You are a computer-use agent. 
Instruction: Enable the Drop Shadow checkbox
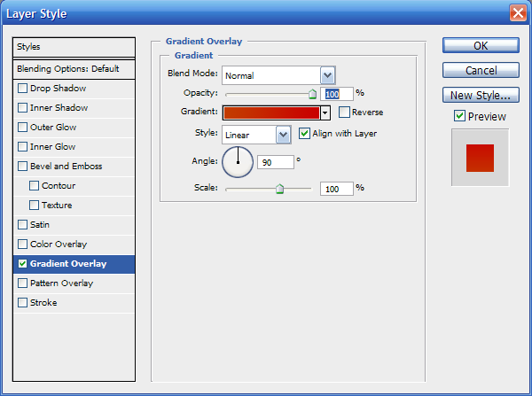pyautogui.click(x=23, y=89)
